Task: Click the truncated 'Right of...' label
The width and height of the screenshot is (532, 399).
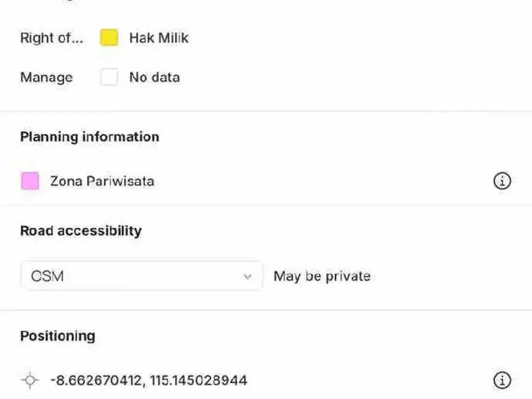Action: coord(52,37)
